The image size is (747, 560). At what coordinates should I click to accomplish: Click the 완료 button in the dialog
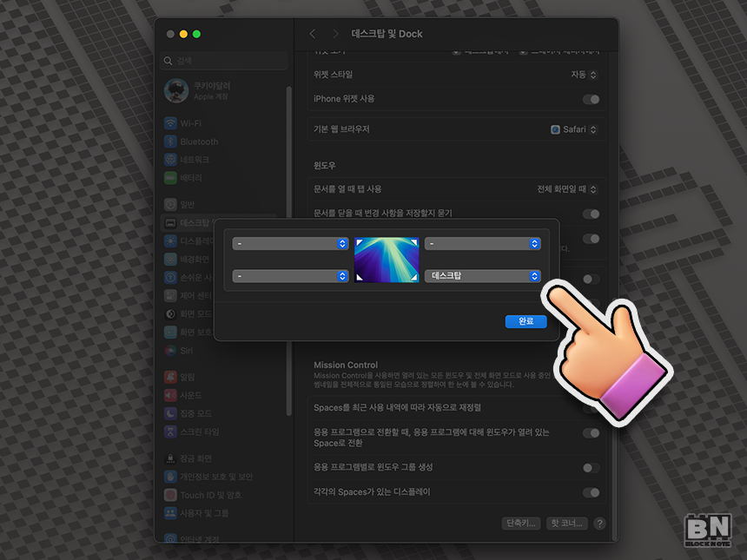526,321
